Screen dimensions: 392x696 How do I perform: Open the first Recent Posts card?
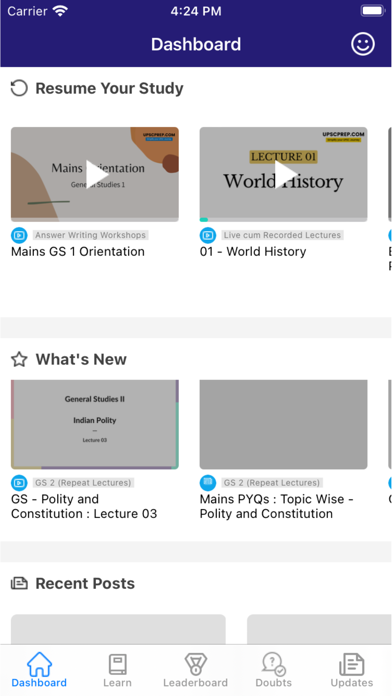(x=118, y=629)
